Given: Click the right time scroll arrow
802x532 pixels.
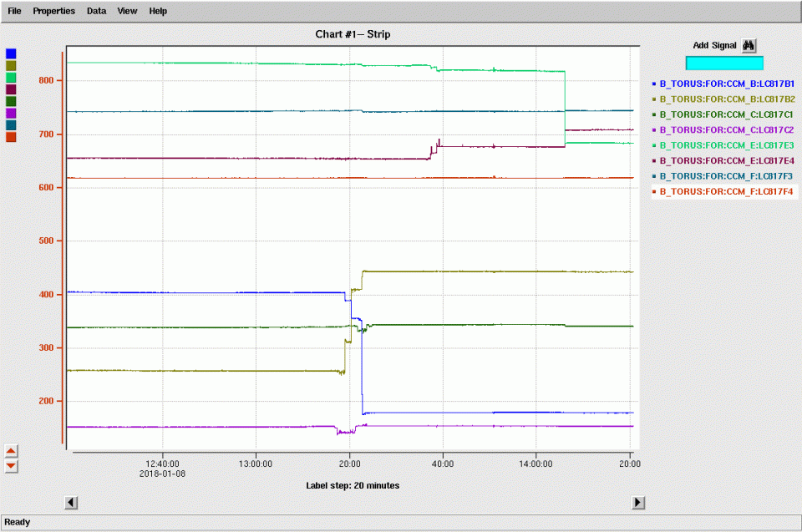Looking at the screenshot, I should pyautogui.click(x=637, y=503).
